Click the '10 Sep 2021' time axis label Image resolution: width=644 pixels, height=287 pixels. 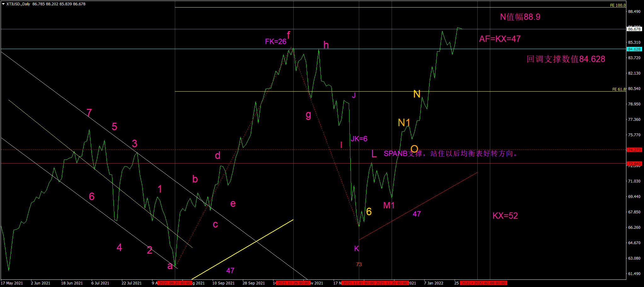223,283
